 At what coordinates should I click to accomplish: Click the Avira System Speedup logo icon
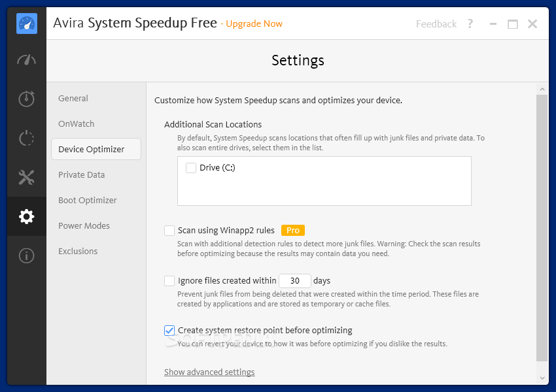coord(27,24)
